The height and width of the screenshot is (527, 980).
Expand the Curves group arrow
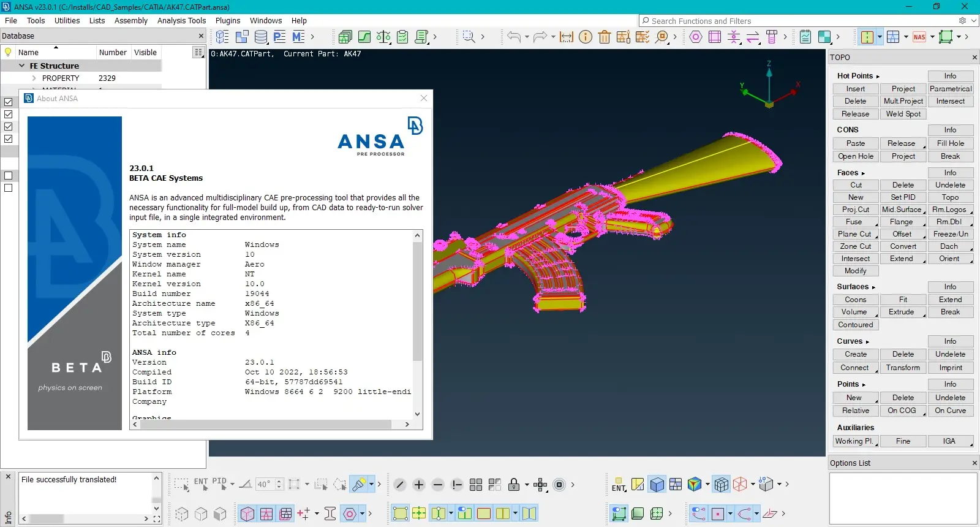tap(867, 342)
